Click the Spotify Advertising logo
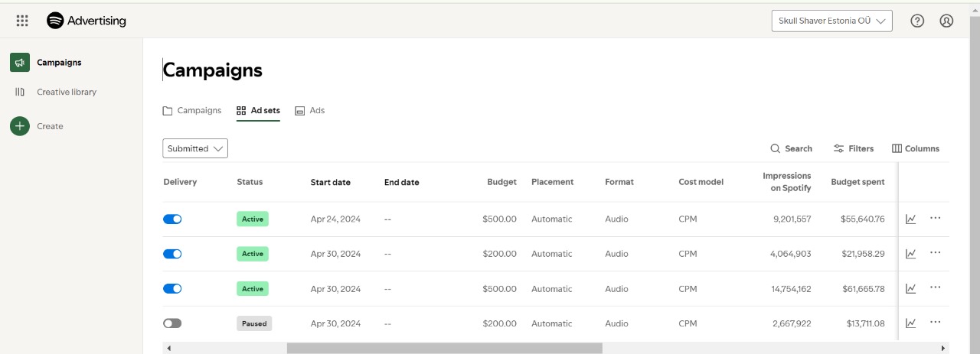 [87, 21]
